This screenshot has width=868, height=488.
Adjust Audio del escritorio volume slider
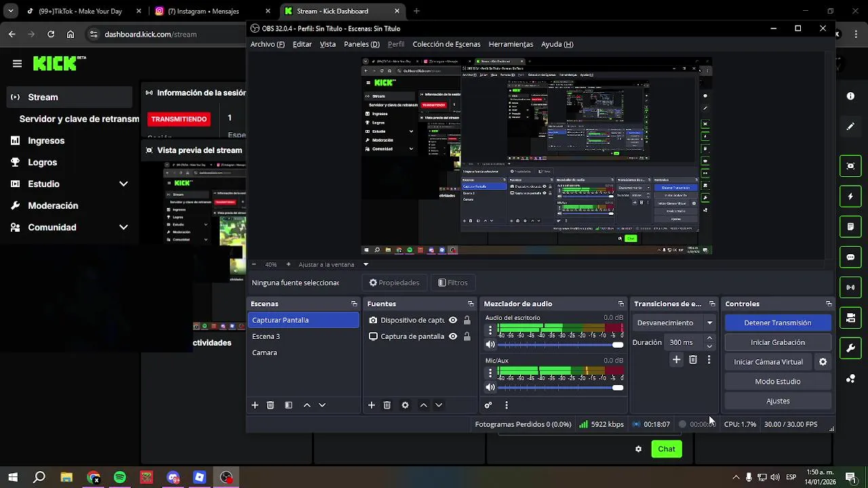coord(561,344)
